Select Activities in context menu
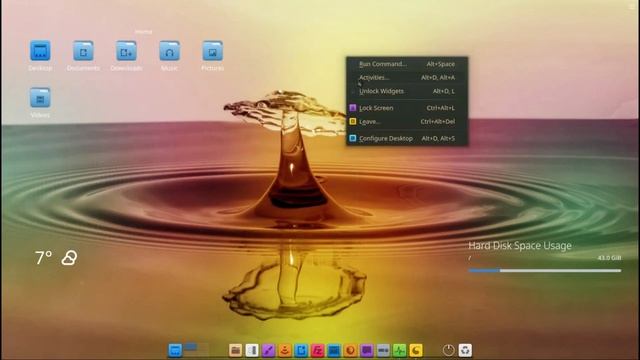Viewport: 640px width, 360px height. (x=407, y=78)
